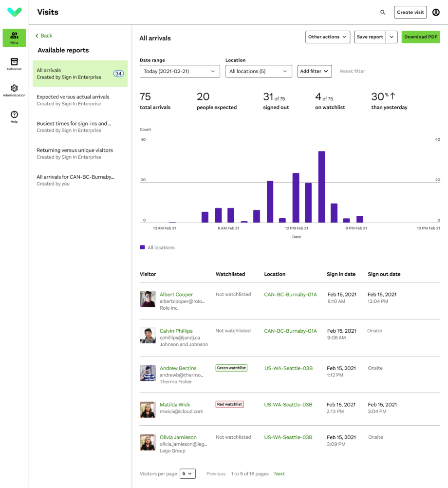The width and height of the screenshot is (448, 488).
Task: Click the All locations legend color swatch
Action: (x=142, y=247)
